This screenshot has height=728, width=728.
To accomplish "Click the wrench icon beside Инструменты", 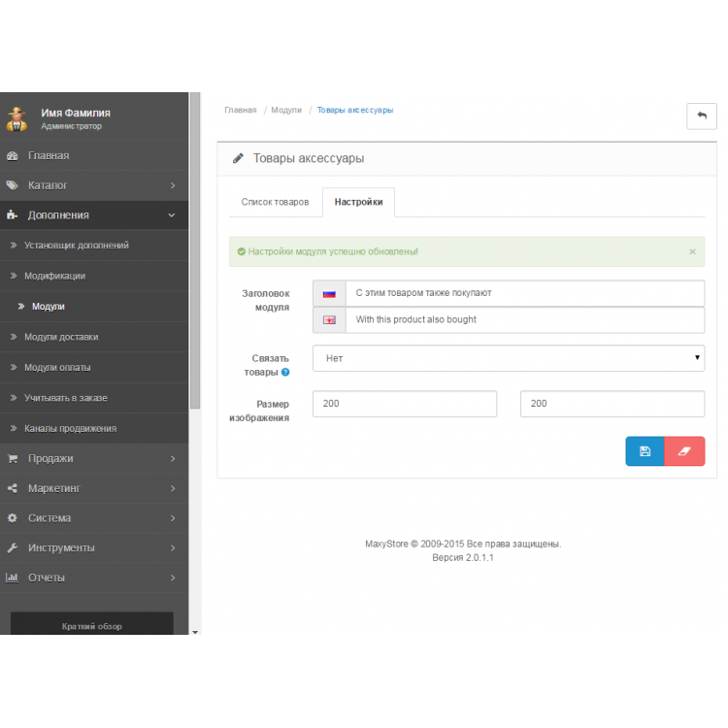I will point(13,547).
